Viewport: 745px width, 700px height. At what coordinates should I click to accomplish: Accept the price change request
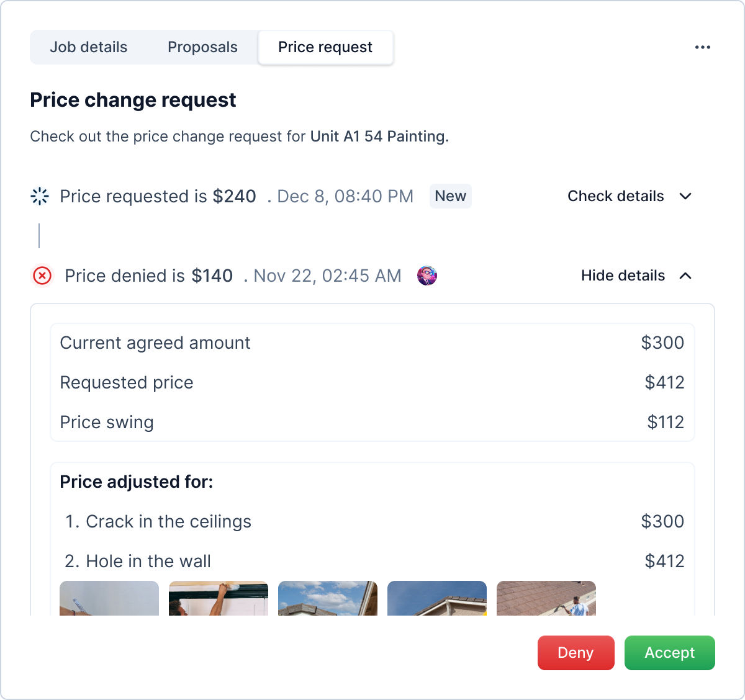669,653
